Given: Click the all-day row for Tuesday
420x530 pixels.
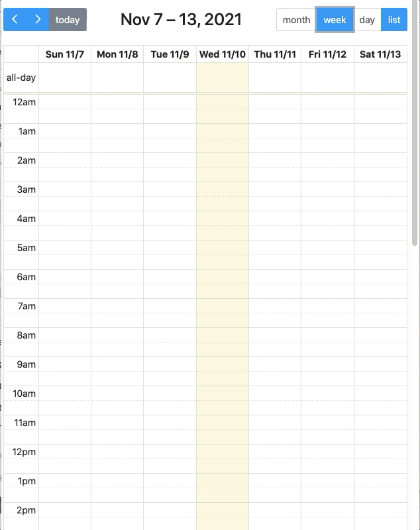Looking at the screenshot, I should pyautogui.click(x=168, y=78).
